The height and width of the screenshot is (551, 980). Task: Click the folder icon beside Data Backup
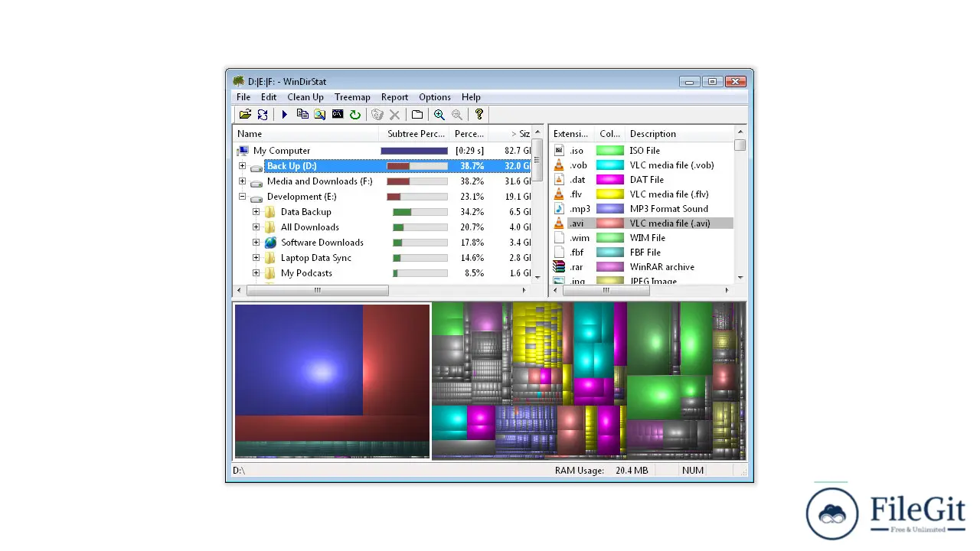[270, 212]
